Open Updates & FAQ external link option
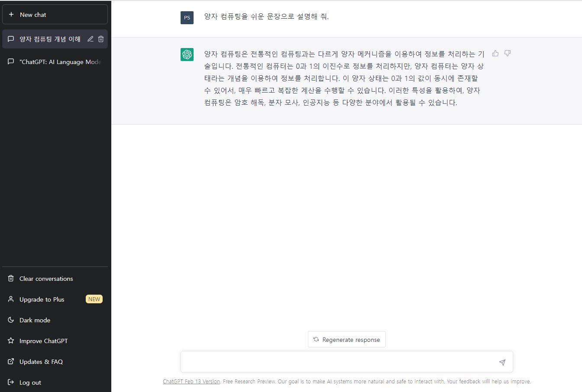 pos(41,361)
